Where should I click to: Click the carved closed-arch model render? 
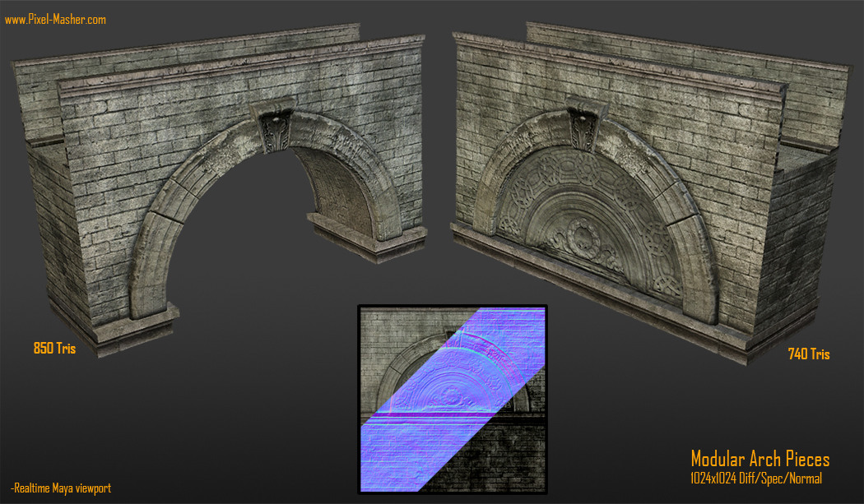point(652,192)
